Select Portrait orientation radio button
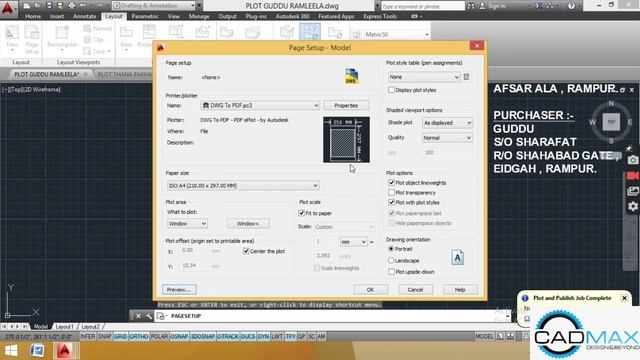Viewport: 640px width, 360px height. click(391, 249)
